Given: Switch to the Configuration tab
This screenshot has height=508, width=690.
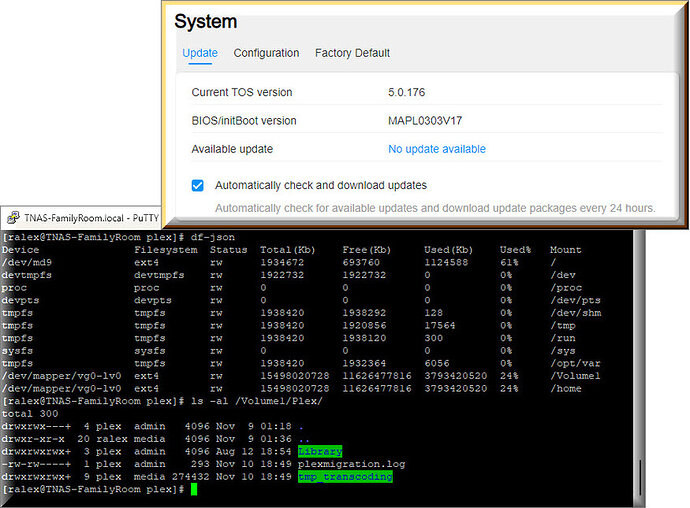Looking at the screenshot, I should (266, 53).
